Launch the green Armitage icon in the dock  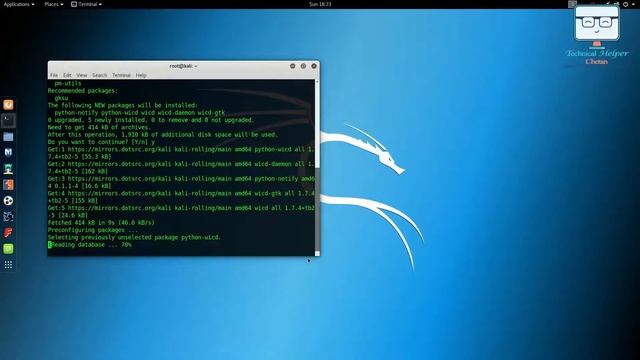click(8, 169)
